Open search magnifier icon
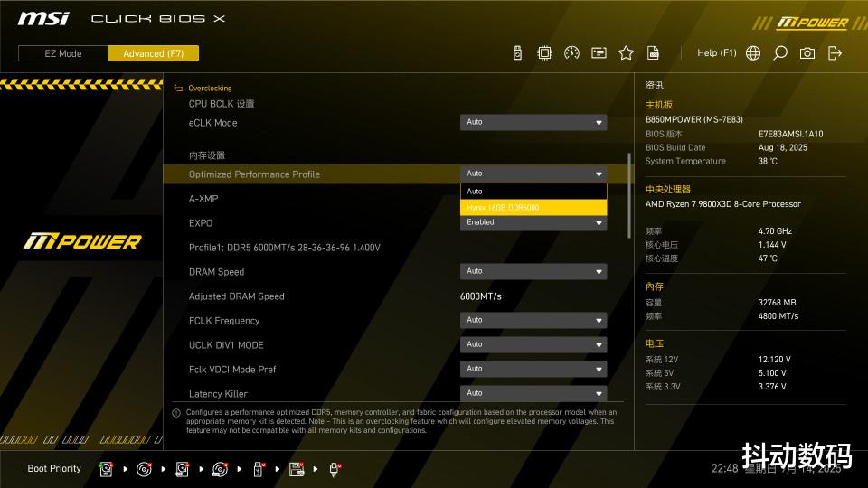Screen dimensions: 868x488 tap(780, 53)
